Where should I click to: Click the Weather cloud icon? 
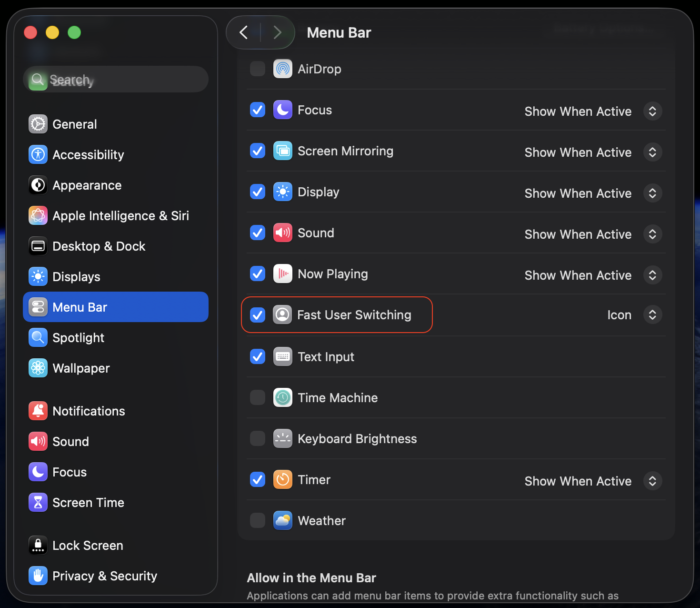[283, 521]
